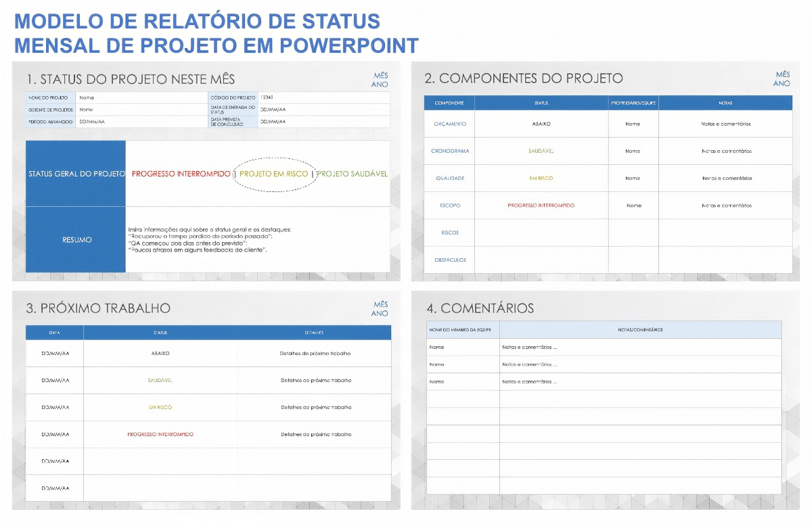Select the circled "PROJETO EM RISCO" status option
This screenshot has height=522, width=812.
(x=273, y=174)
